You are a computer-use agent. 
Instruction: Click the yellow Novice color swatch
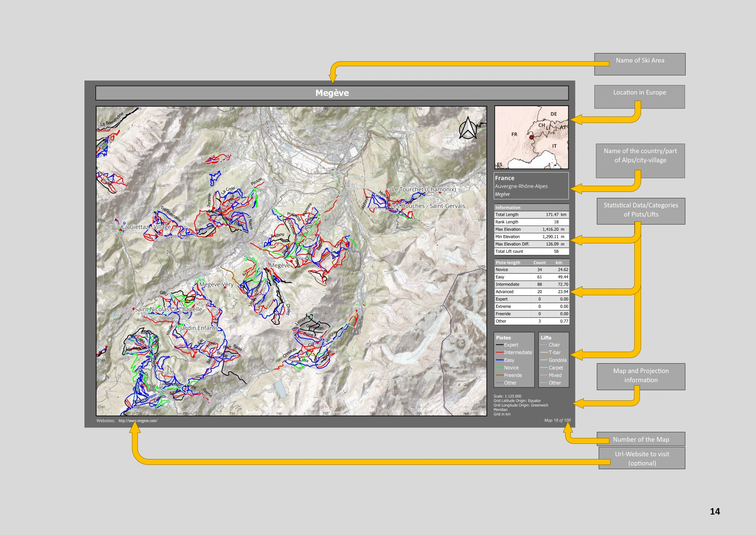click(500, 368)
